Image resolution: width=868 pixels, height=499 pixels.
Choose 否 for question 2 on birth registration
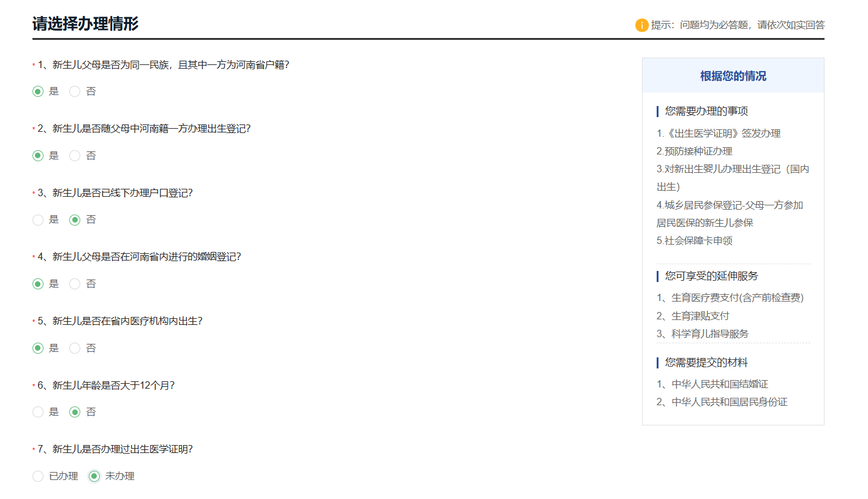[75, 156]
